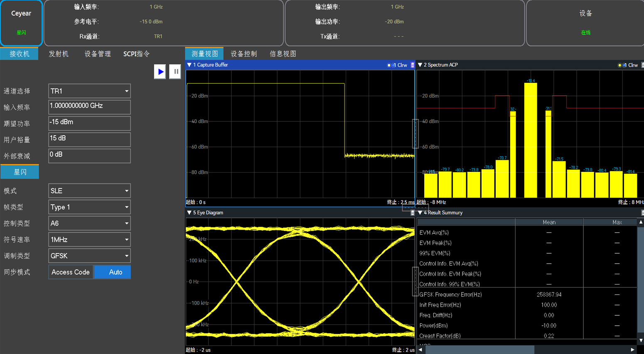
Task: Pause the measurement with the pause button
Action: (176, 72)
